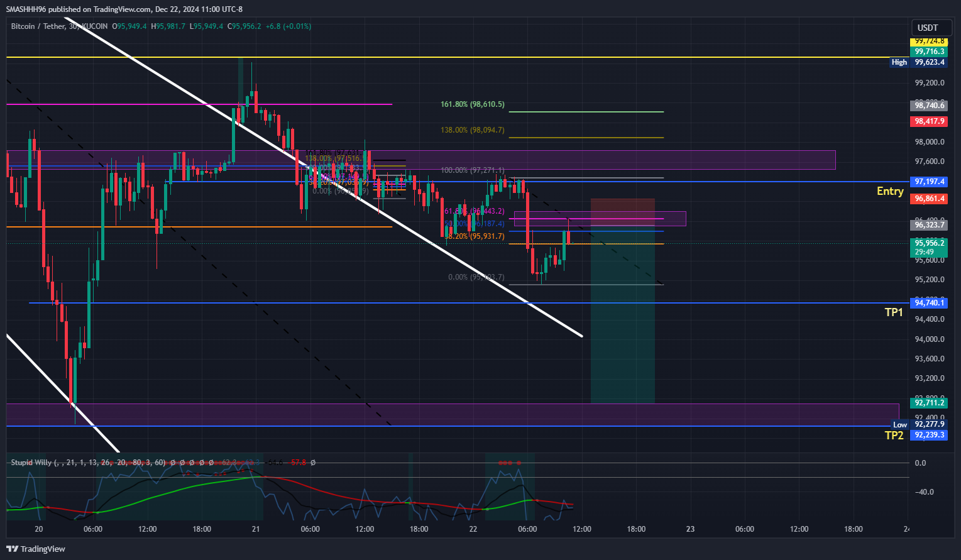The height and width of the screenshot is (560, 961).
Task: Click the 0.0 indicator scale value
Action: (920, 463)
